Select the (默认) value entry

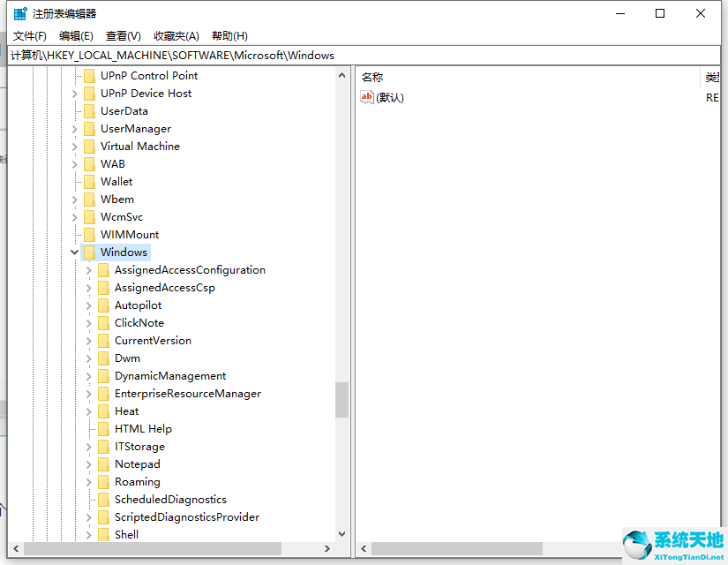tap(391, 97)
